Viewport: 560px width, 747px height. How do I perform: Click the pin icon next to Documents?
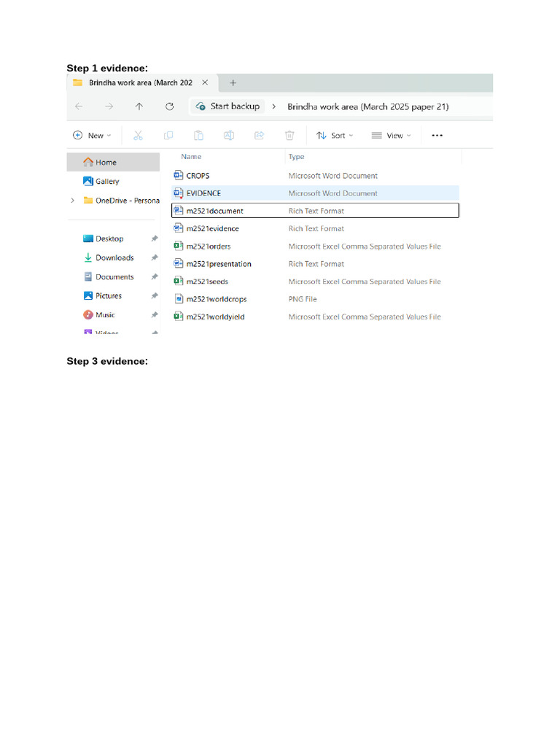(155, 276)
